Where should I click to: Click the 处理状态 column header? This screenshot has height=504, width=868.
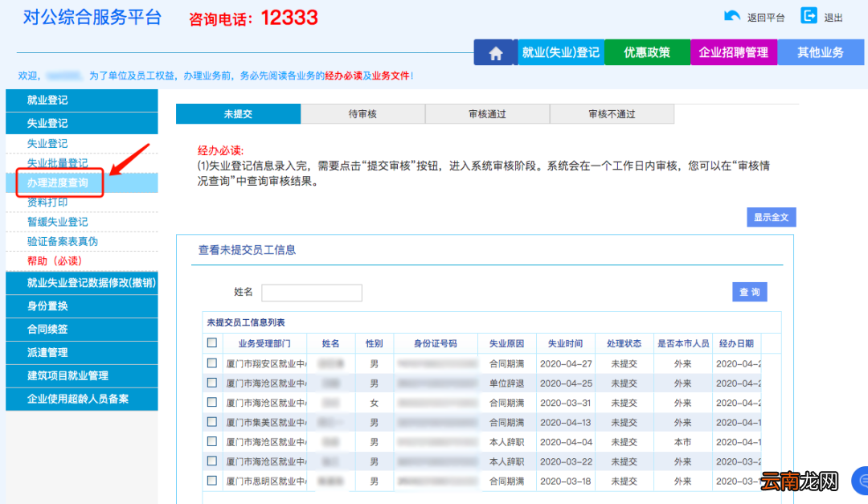coord(624,343)
